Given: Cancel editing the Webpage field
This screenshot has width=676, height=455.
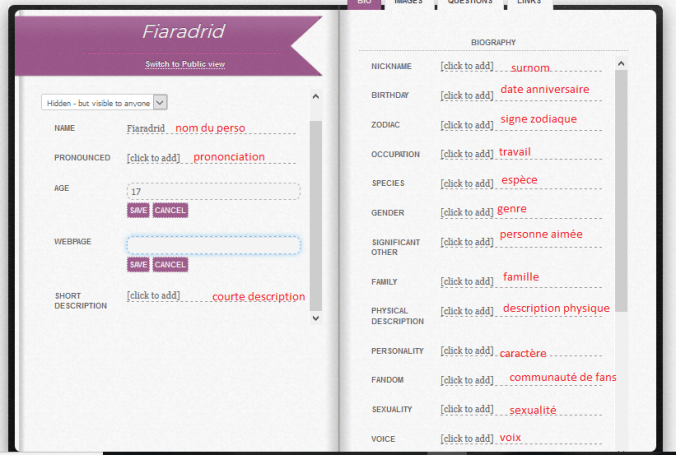Looking at the screenshot, I should tap(170, 264).
